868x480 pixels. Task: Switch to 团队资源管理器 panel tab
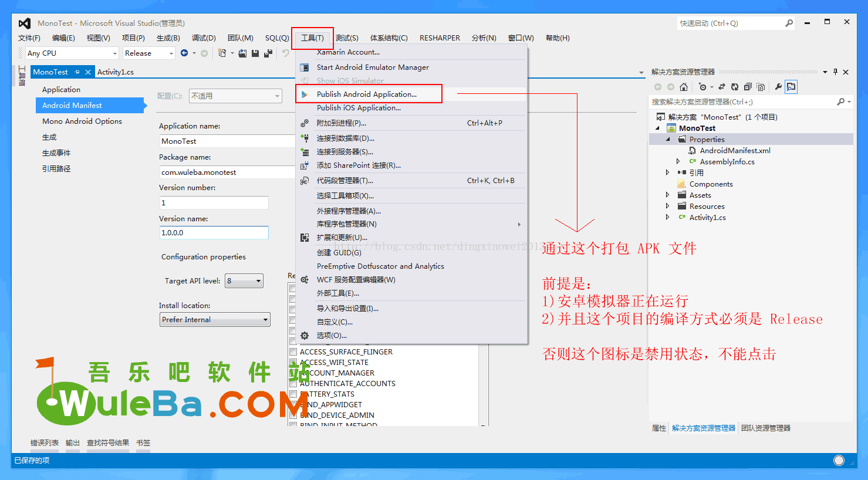[766, 428]
